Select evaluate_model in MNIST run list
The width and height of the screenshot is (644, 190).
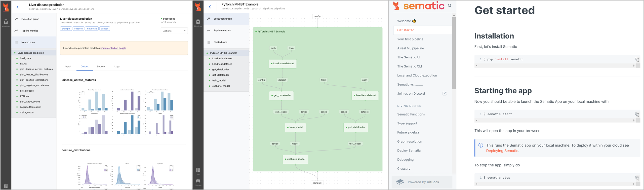pyautogui.click(x=227, y=86)
